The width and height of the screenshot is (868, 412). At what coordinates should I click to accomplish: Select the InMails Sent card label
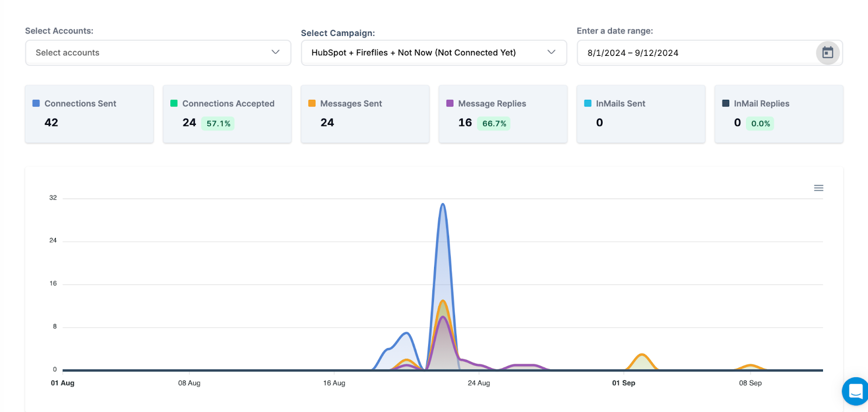[621, 104]
